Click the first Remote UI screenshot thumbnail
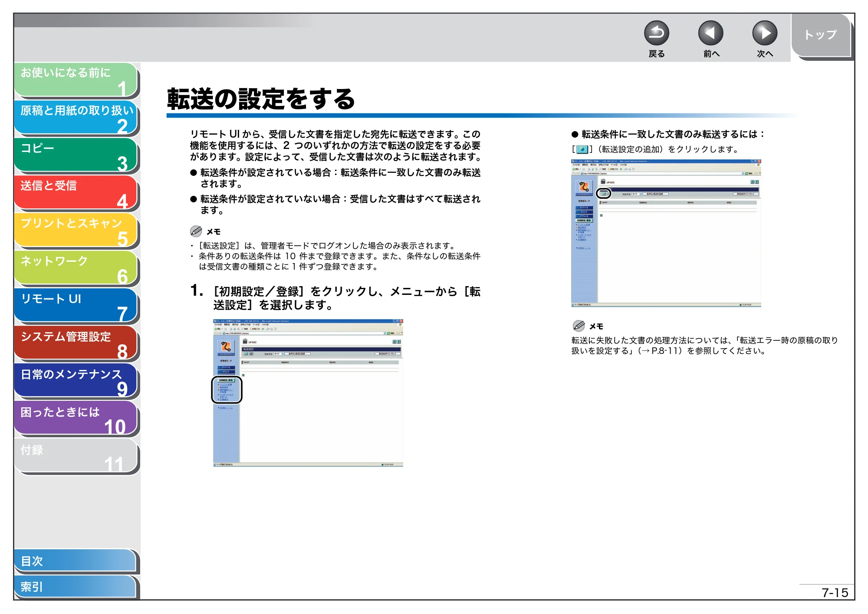 (x=308, y=393)
